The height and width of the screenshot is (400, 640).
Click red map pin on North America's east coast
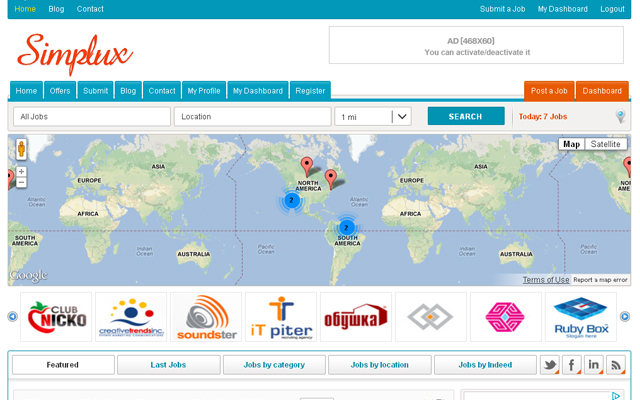coord(331,180)
